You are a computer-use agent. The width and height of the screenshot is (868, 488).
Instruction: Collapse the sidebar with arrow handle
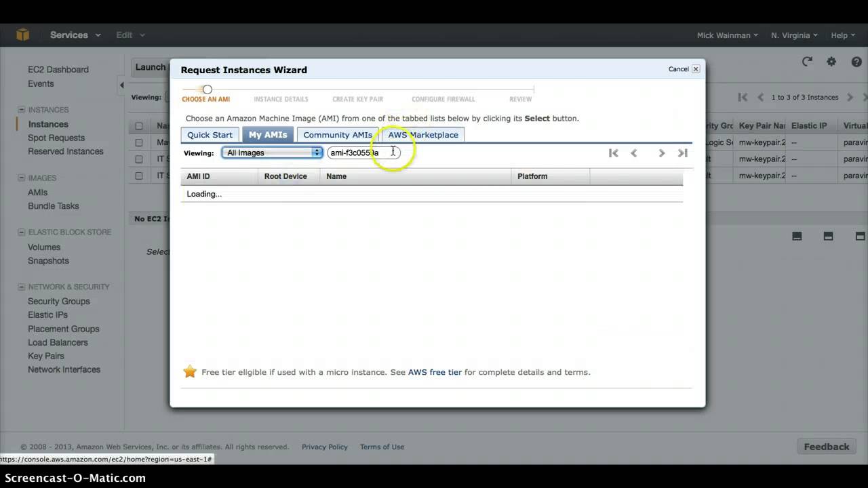pos(121,85)
